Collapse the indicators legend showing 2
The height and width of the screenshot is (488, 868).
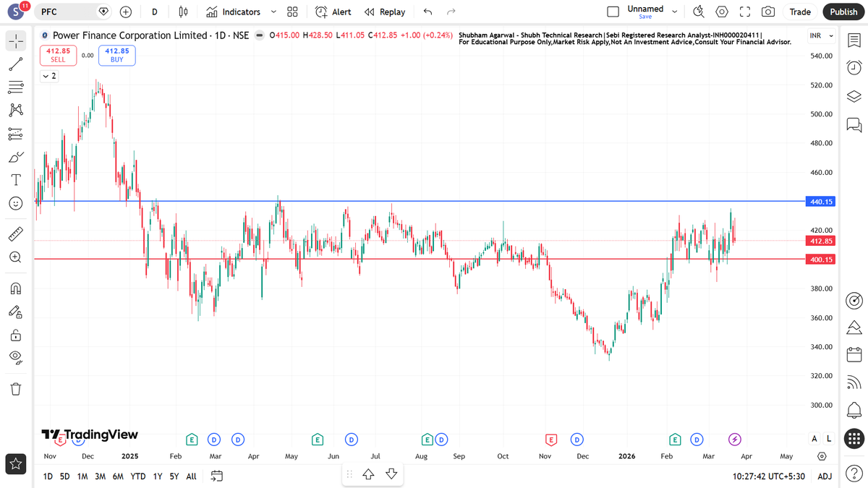tap(49, 75)
